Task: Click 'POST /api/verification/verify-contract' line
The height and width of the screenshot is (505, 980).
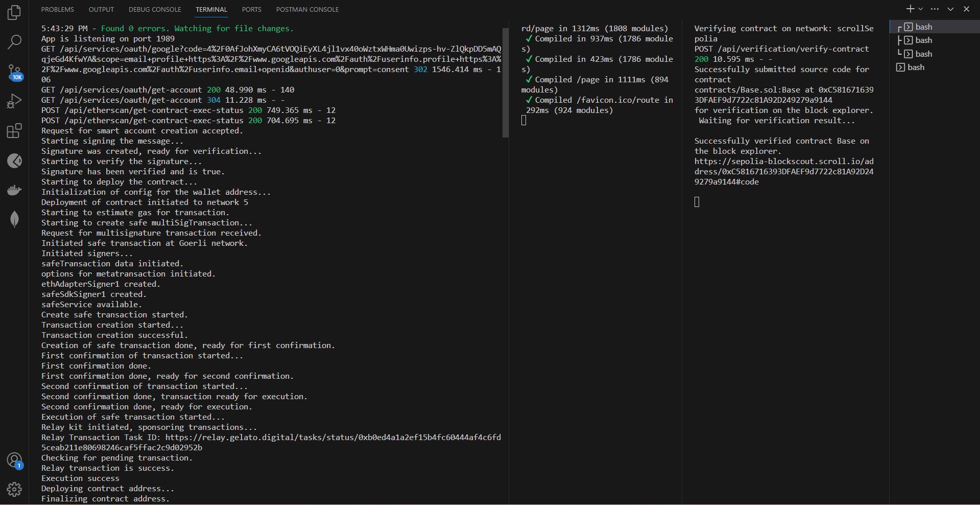Action: (781, 49)
